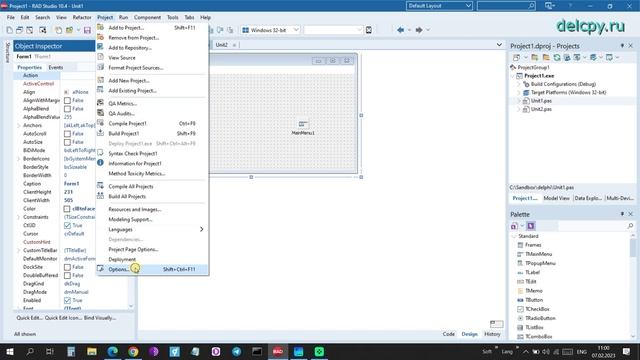
Task: Toggle the DoubleBuffered checkbox
Action: point(67,276)
